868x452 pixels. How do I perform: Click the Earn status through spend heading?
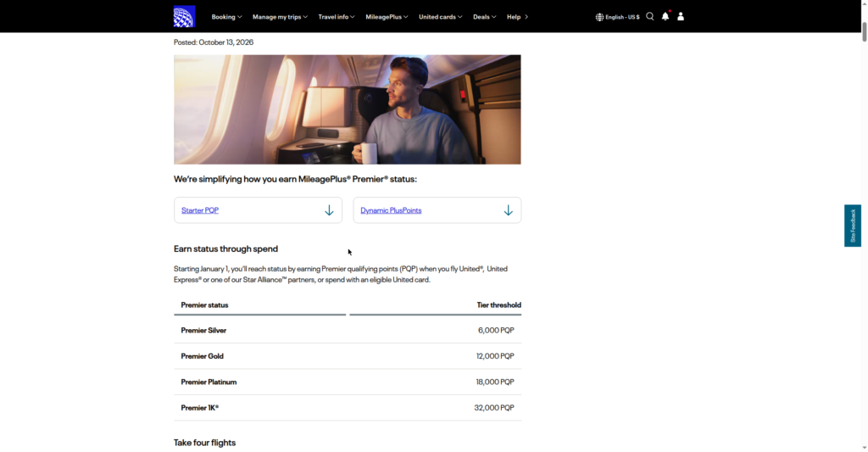(x=225, y=248)
